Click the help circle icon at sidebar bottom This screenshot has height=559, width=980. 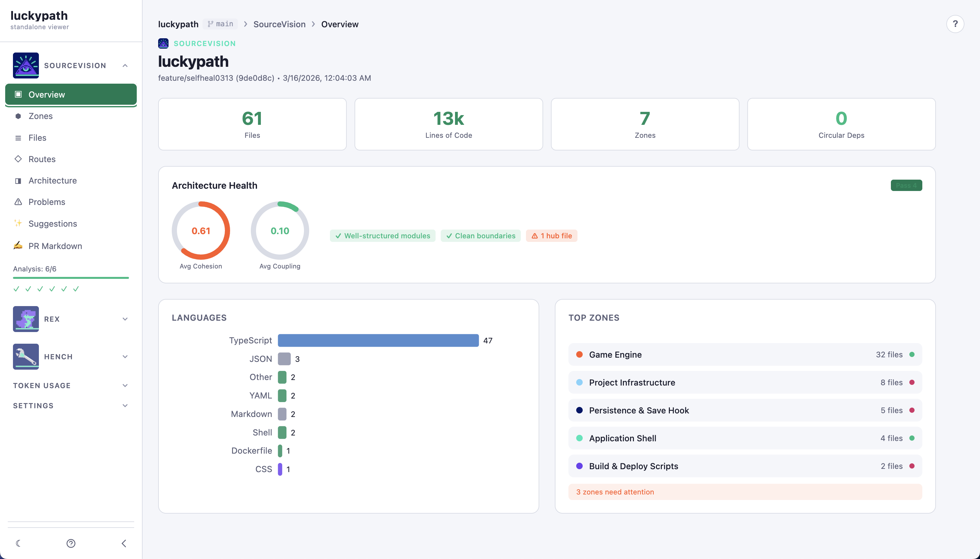(x=71, y=543)
